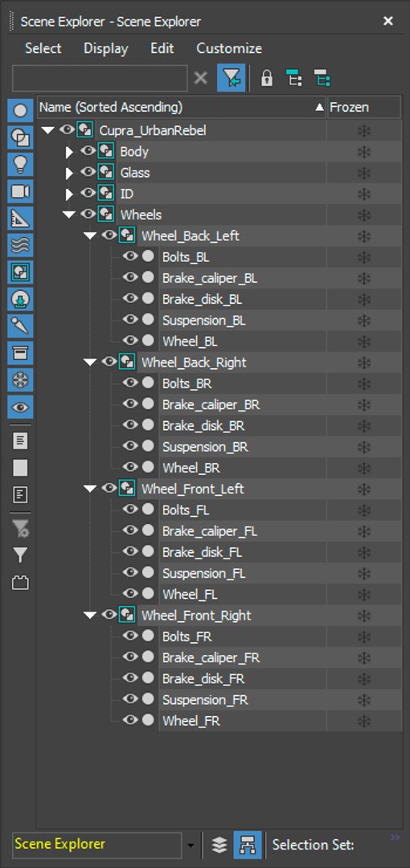
Task: Sort by Name column header
Action: point(182,108)
